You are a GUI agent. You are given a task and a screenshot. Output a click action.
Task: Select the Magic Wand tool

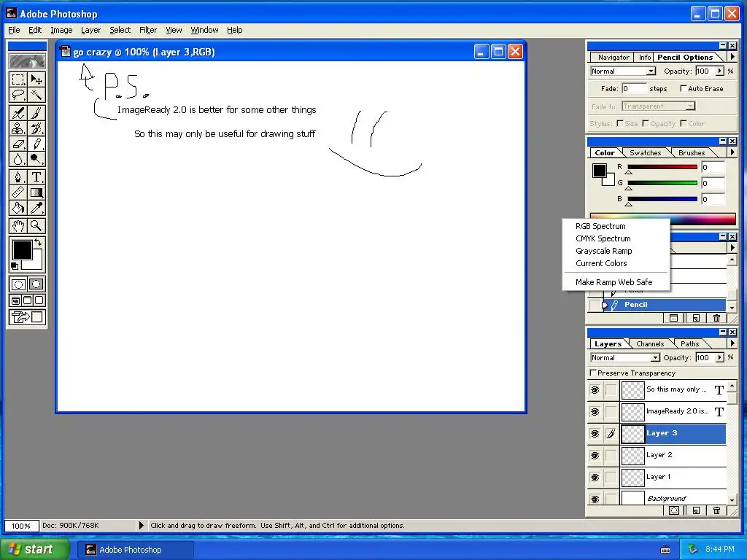click(x=36, y=95)
